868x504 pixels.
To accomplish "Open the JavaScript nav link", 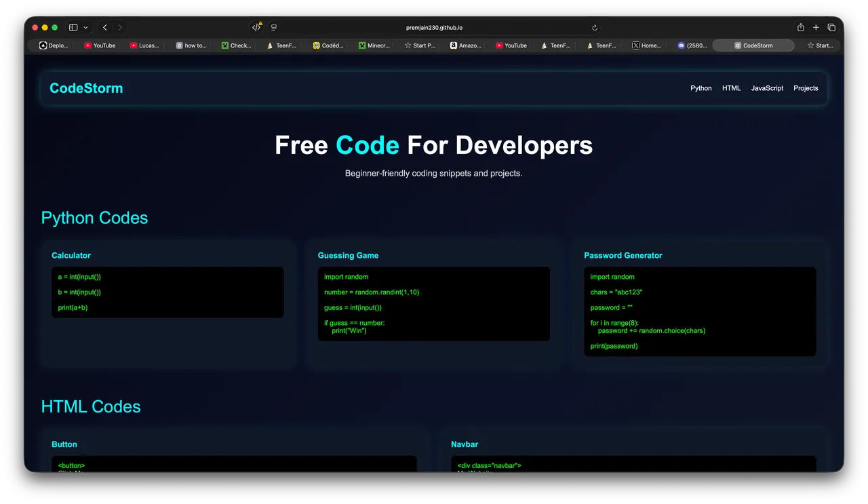I will click(767, 88).
